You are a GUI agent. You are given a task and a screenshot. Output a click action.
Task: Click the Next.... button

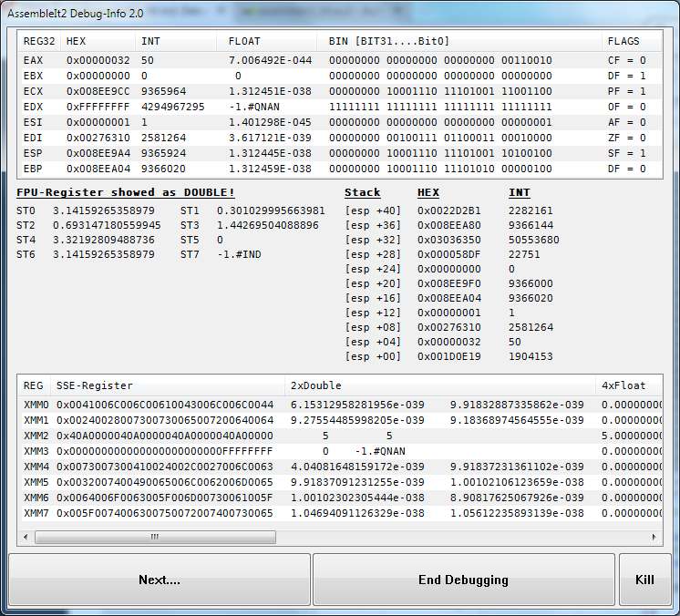(160, 580)
